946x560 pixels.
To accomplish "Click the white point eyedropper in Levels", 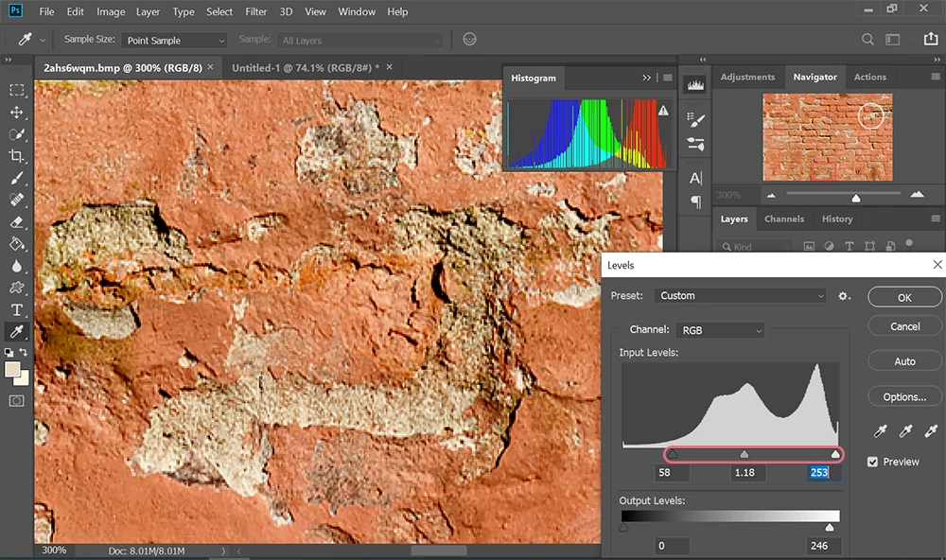I will tap(930, 431).
